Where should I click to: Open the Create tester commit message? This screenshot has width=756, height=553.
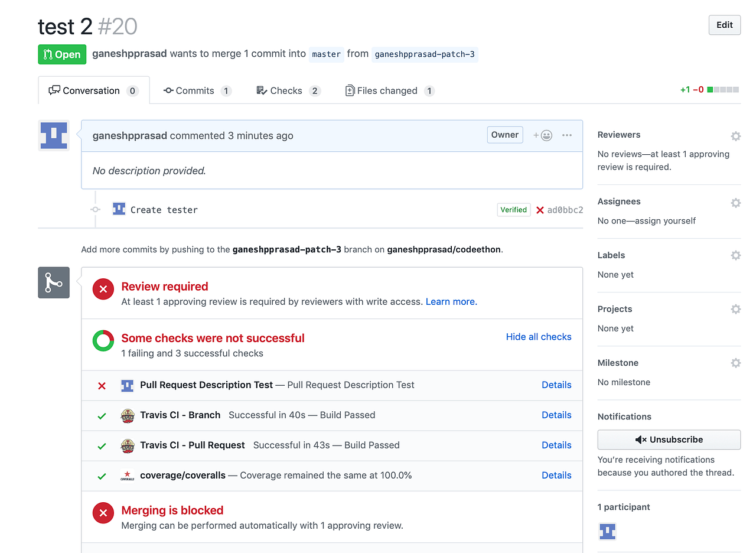click(x=164, y=210)
